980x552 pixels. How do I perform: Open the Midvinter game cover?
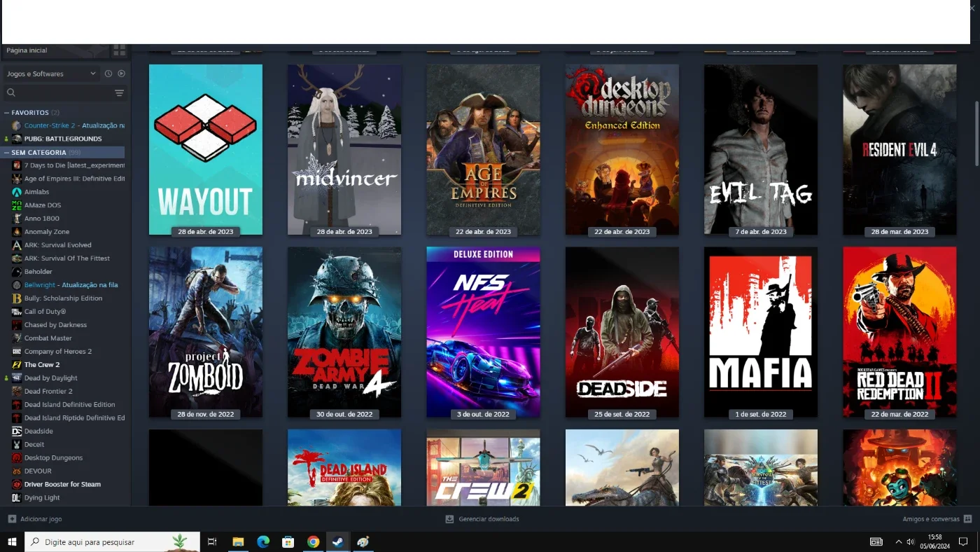coord(344,149)
